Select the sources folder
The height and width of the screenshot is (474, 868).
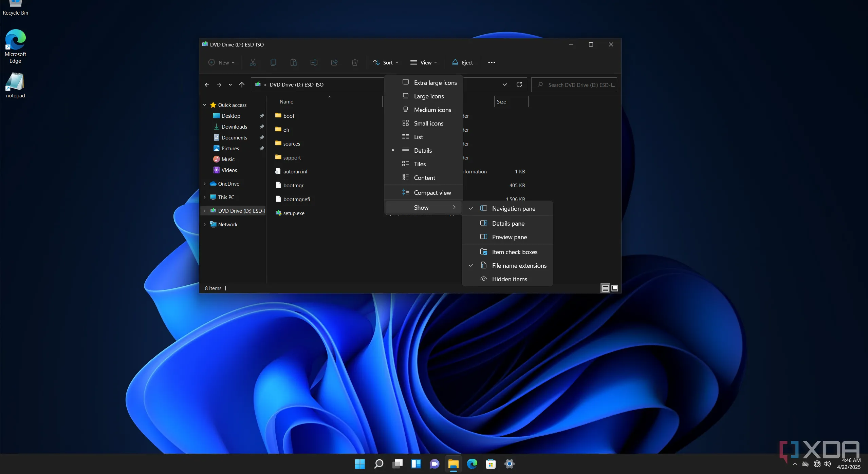pos(288,144)
